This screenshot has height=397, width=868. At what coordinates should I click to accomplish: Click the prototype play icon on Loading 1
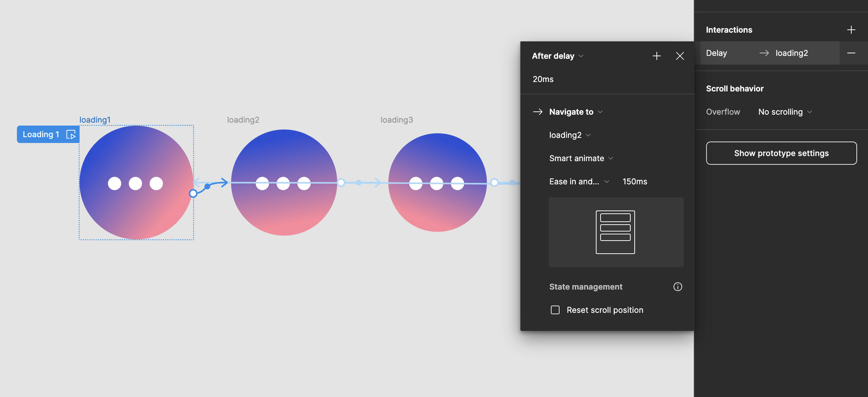click(71, 135)
